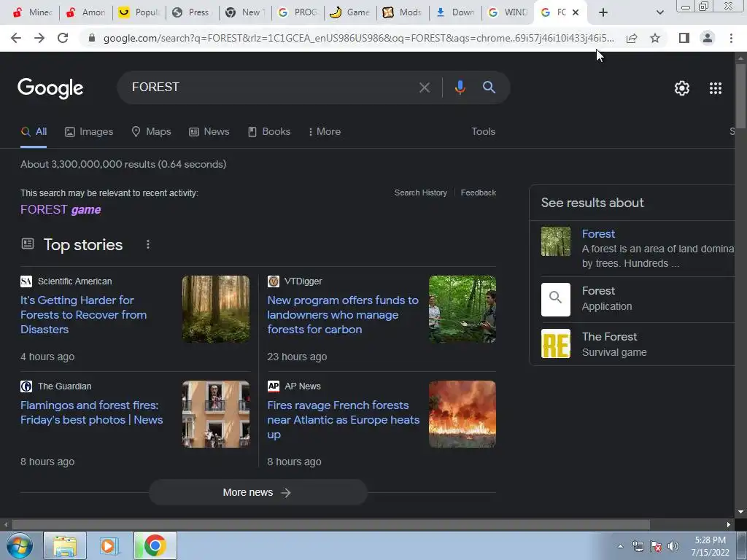
Task: Switch to the News results tab
Action: [209, 131]
